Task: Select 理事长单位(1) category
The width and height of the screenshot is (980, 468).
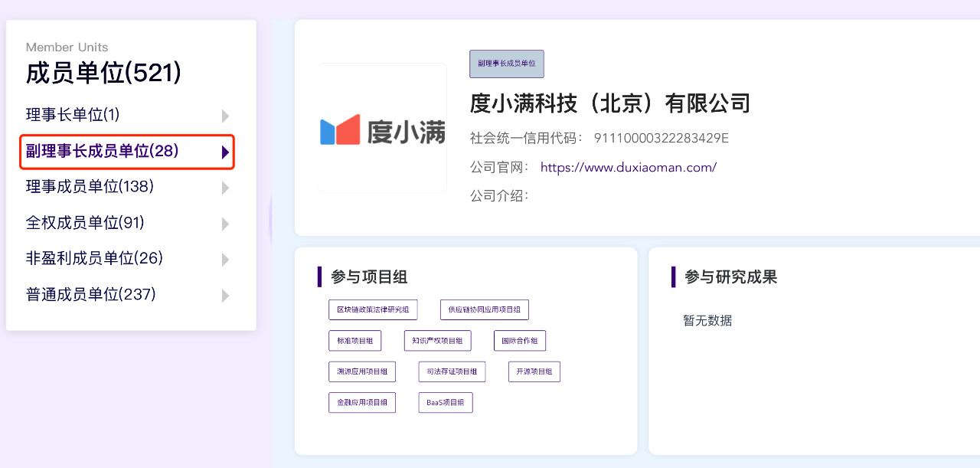Action: (x=73, y=115)
